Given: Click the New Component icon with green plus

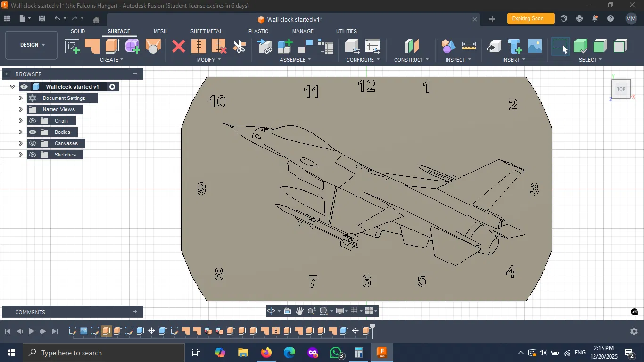Looking at the screenshot, I should click(x=285, y=46).
